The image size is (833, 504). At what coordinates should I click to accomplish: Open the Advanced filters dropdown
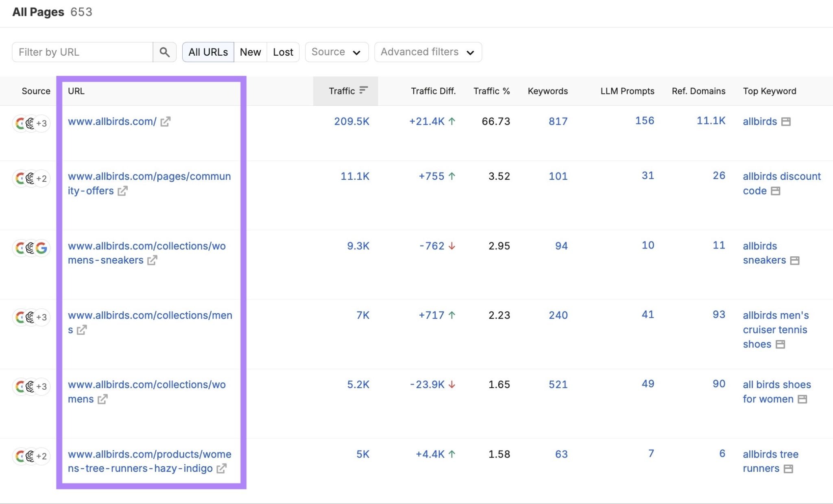428,52
